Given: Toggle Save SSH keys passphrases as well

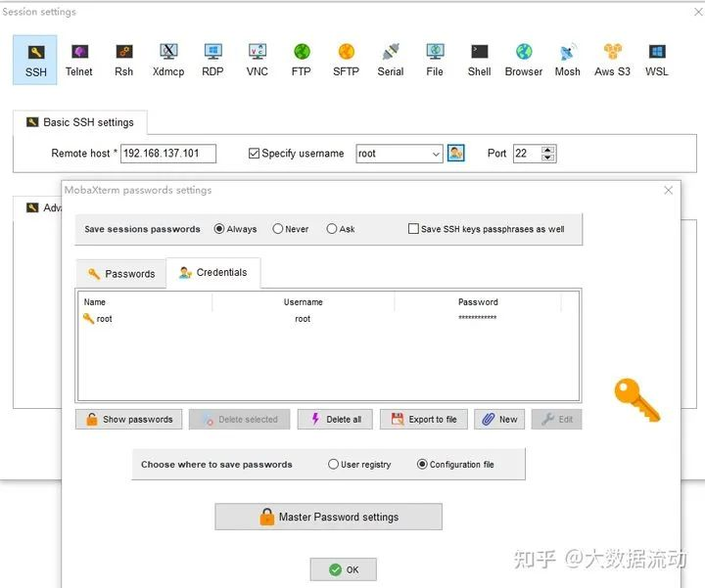Looking at the screenshot, I should tap(413, 229).
